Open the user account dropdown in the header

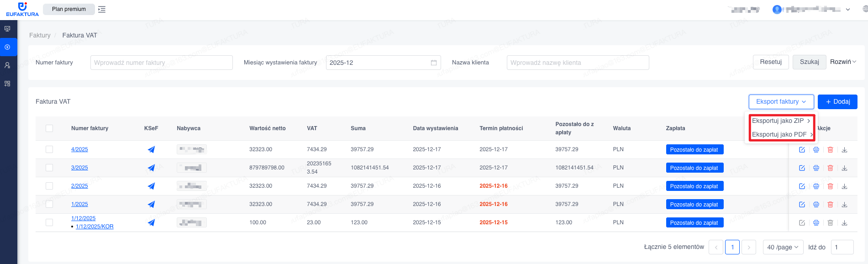(x=811, y=9)
